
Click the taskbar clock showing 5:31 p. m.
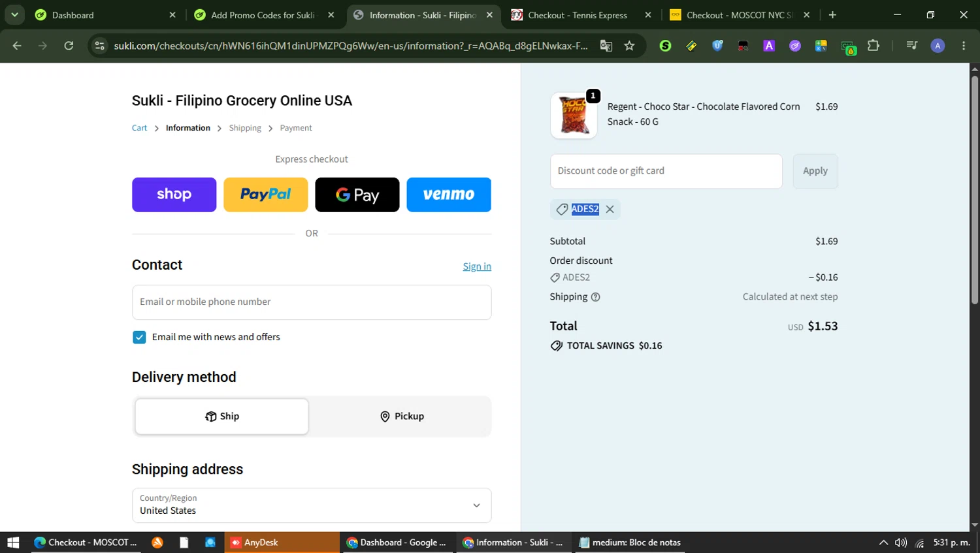[952, 543]
